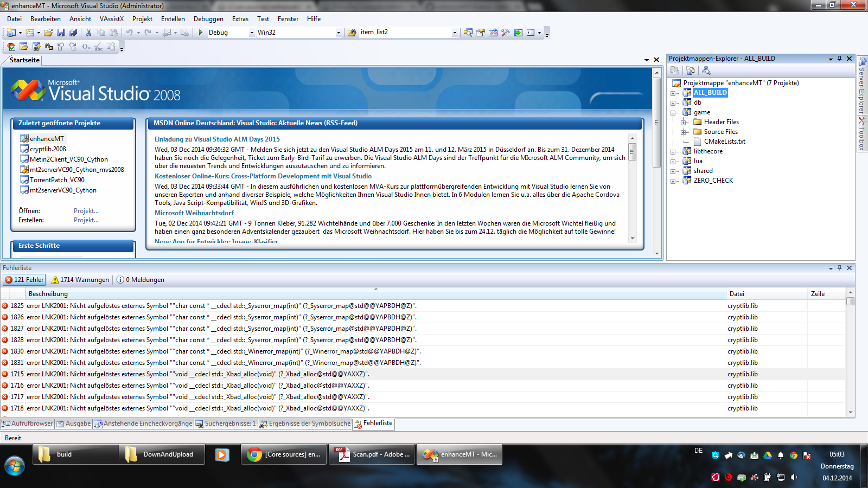
Task: Expand the libthecore project node
Action: pyautogui.click(x=673, y=152)
